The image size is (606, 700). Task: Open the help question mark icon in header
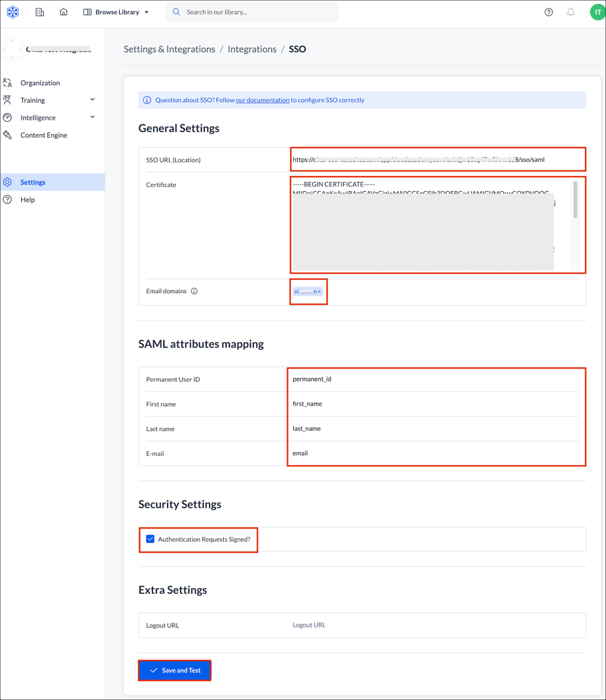[x=548, y=12]
